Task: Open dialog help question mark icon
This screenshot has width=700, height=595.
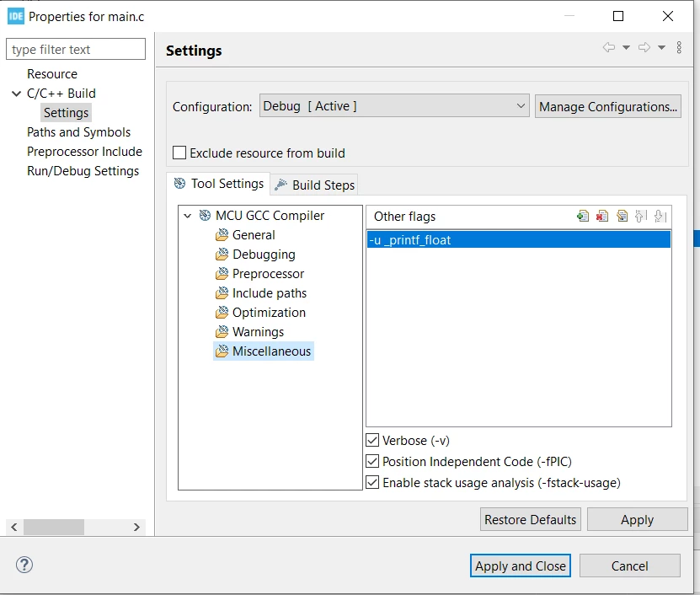Action: (x=24, y=565)
